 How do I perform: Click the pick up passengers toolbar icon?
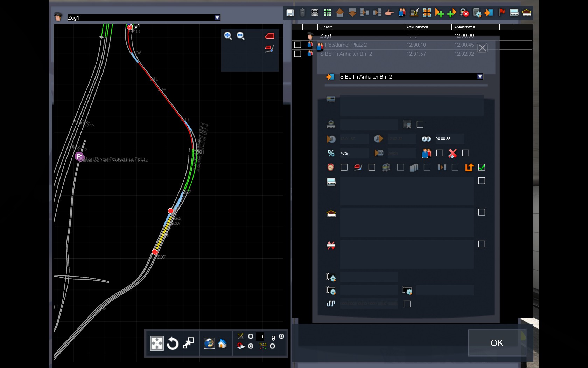click(x=402, y=13)
